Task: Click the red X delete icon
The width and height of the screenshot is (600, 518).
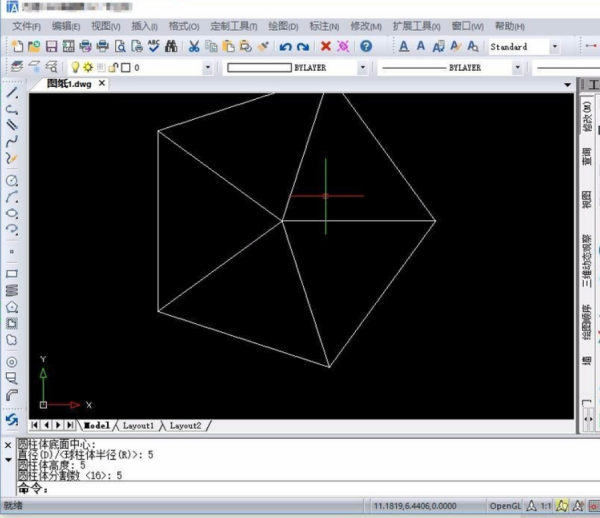Action: tap(326, 47)
